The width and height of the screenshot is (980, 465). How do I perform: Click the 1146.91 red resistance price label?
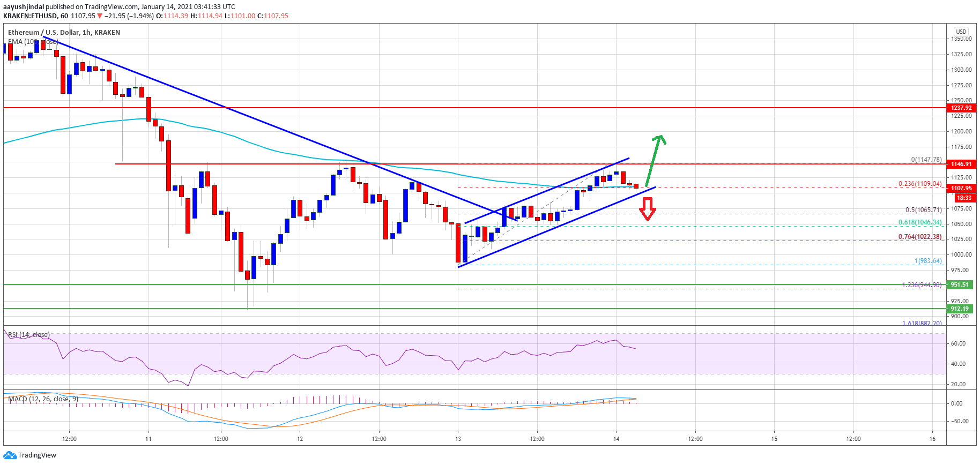coord(961,164)
